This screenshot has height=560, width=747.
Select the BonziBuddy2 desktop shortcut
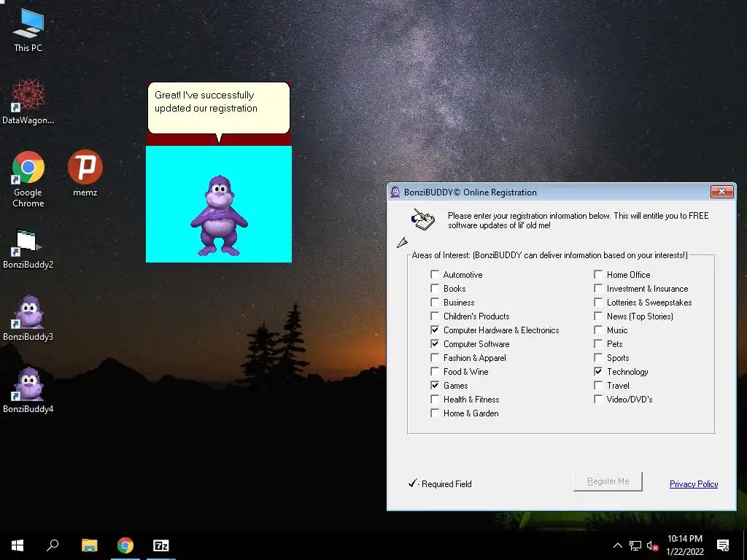click(28, 249)
